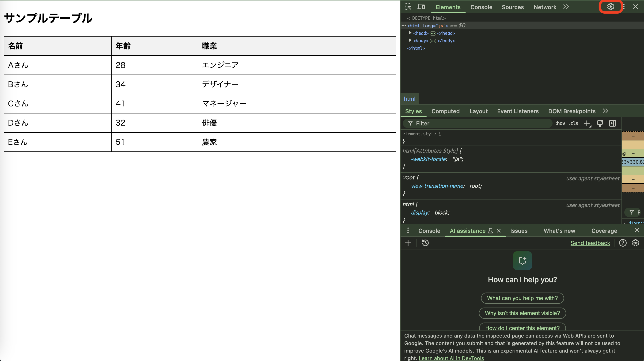644x361 pixels.
Task: Open the Computed styles tab
Action: 446,111
